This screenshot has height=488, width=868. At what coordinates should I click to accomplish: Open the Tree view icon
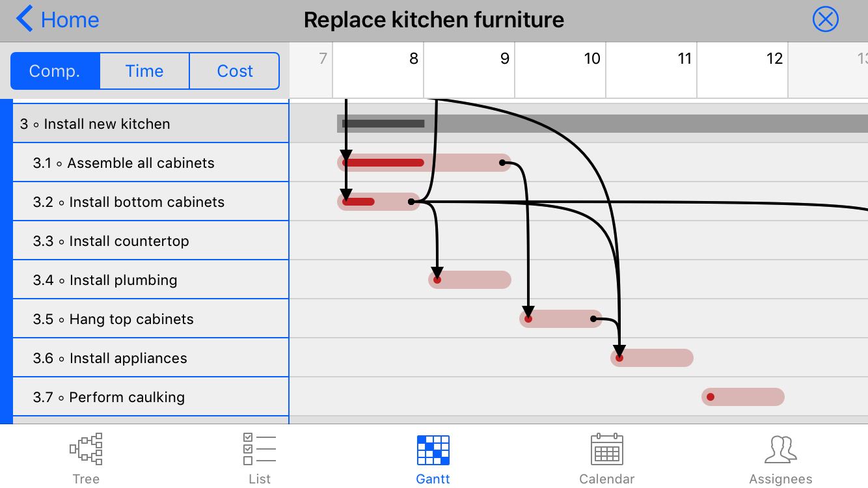(86, 450)
